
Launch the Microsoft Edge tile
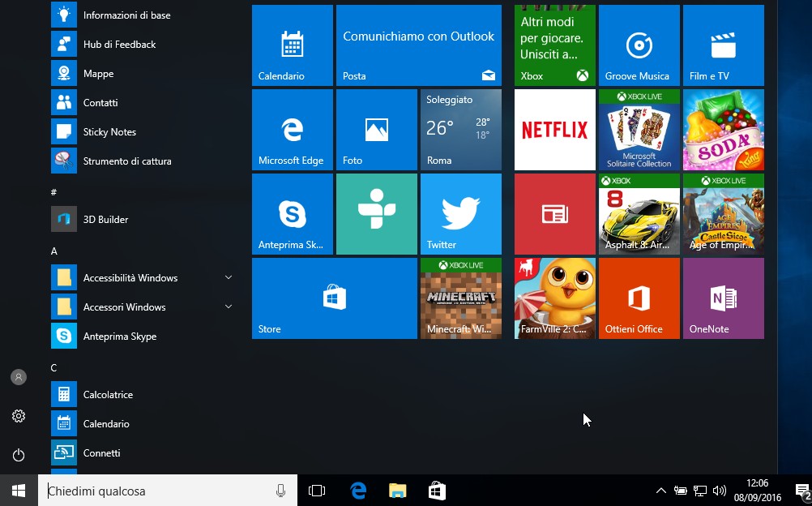click(292, 130)
